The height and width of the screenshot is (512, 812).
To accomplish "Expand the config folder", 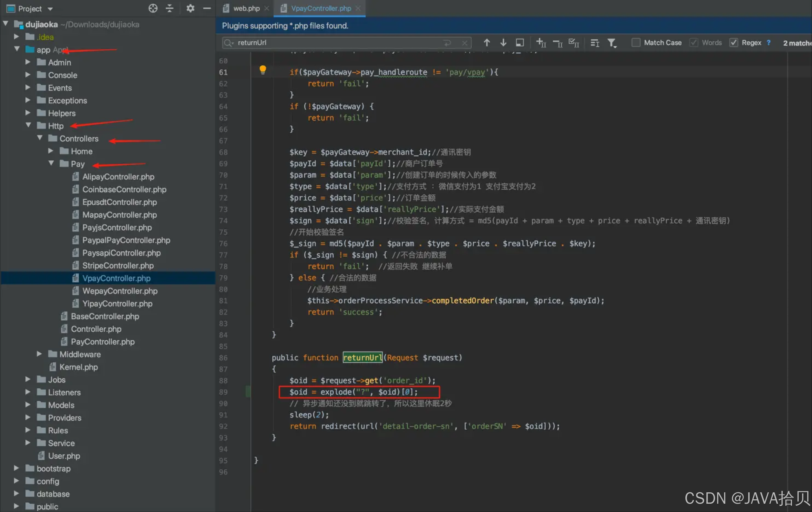I will [16, 481].
